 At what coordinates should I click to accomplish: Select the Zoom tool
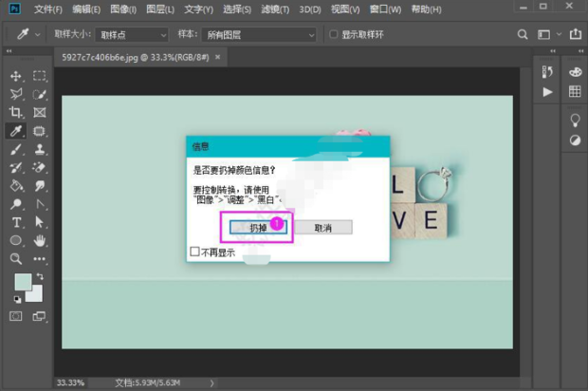click(15, 258)
